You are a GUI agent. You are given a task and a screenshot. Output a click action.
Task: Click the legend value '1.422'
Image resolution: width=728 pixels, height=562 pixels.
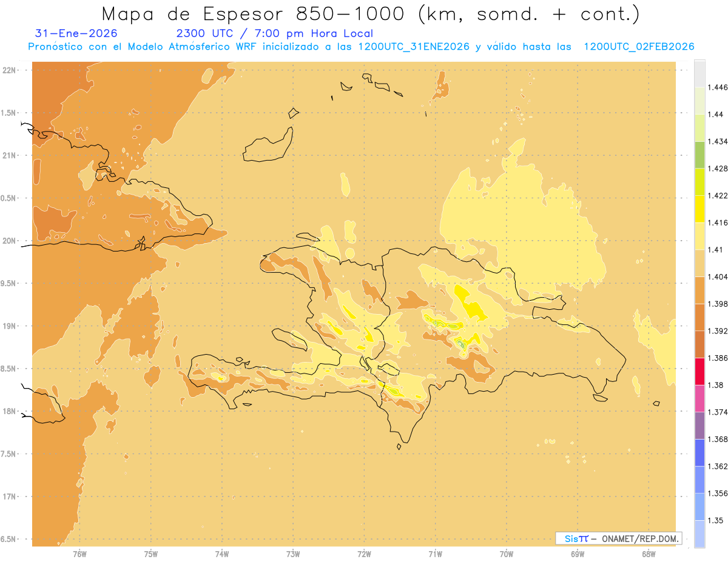(719, 195)
